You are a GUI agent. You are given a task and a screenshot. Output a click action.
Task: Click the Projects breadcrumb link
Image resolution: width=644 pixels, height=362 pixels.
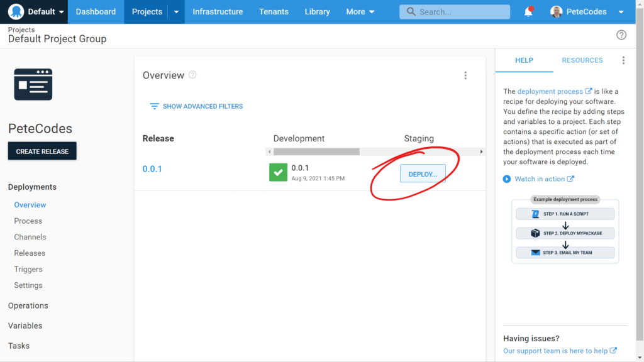(21, 30)
